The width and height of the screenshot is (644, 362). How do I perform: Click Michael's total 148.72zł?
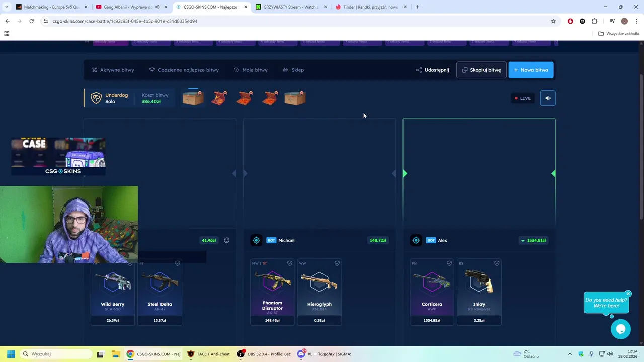click(378, 240)
